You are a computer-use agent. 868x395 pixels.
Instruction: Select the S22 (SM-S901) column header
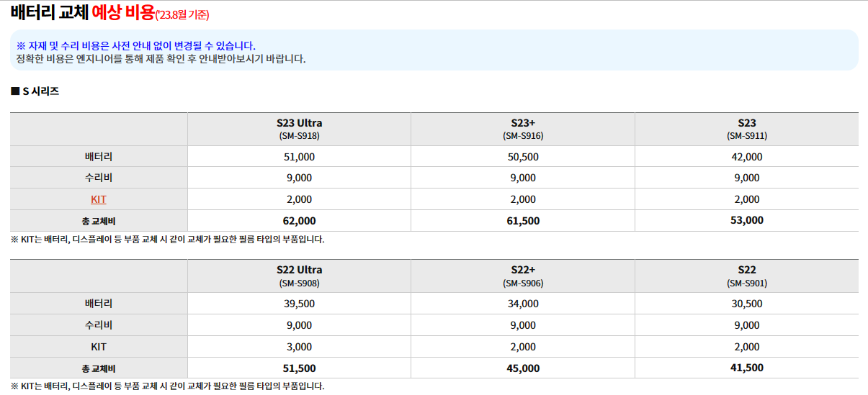[x=747, y=276]
